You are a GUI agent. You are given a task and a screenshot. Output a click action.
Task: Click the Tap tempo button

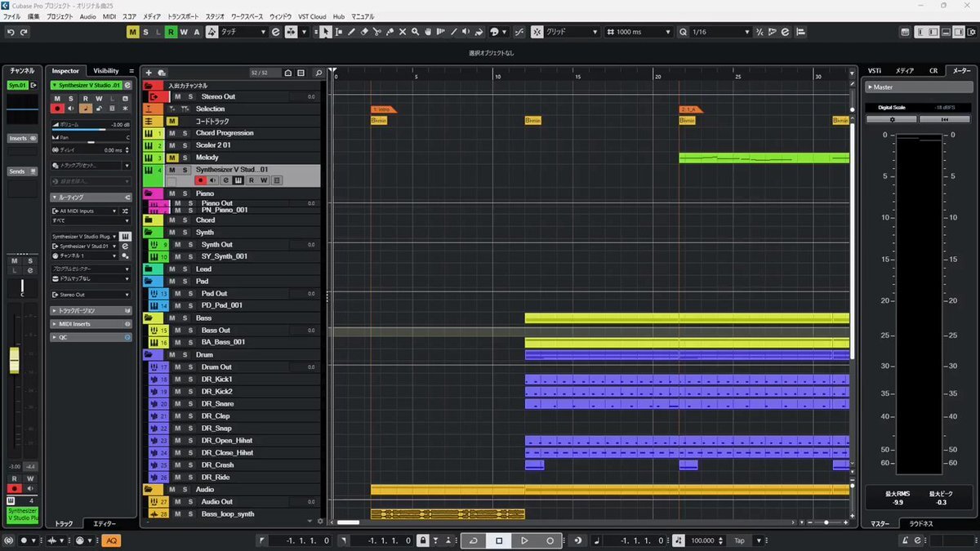(739, 540)
